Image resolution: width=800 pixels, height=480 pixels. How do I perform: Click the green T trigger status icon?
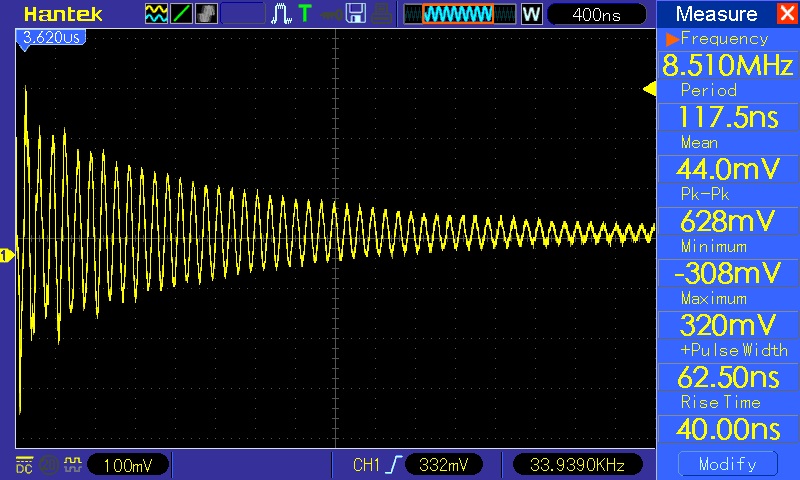click(305, 14)
